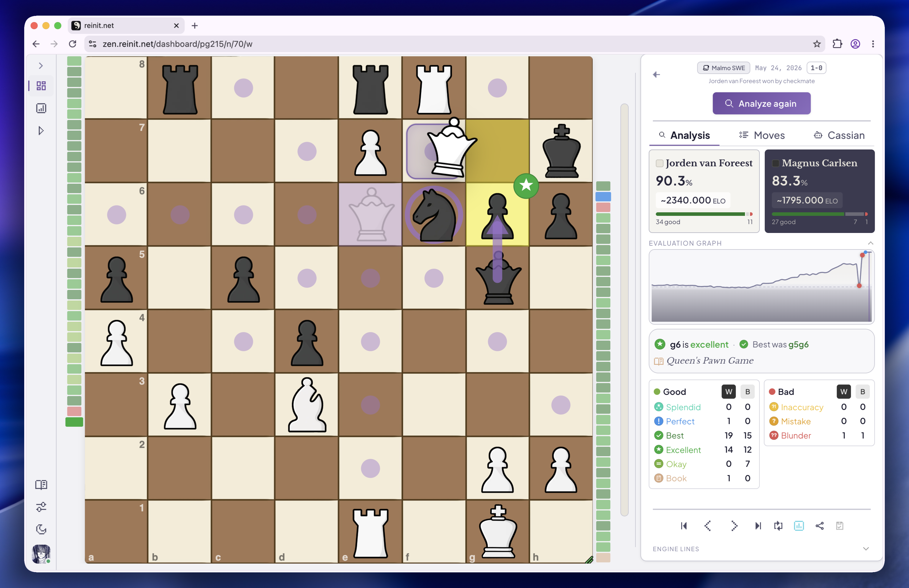
Task: Switch to the Cassian tab
Action: 839,135
